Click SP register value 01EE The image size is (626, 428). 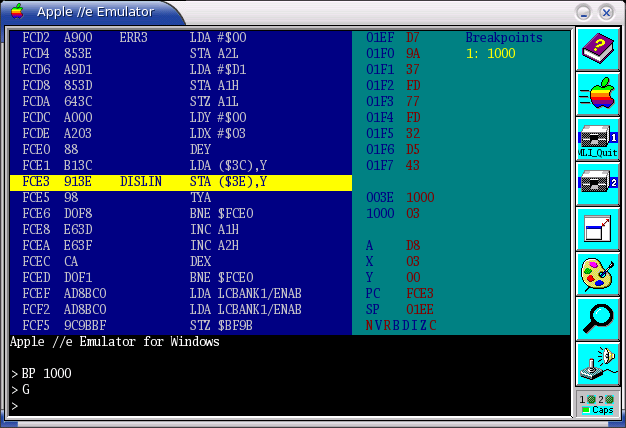click(400, 309)
